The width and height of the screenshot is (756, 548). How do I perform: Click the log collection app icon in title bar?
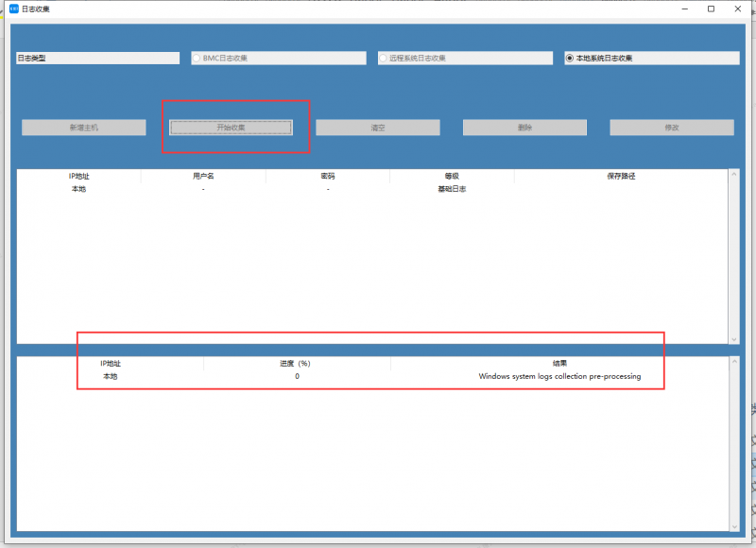coord(13,9)
